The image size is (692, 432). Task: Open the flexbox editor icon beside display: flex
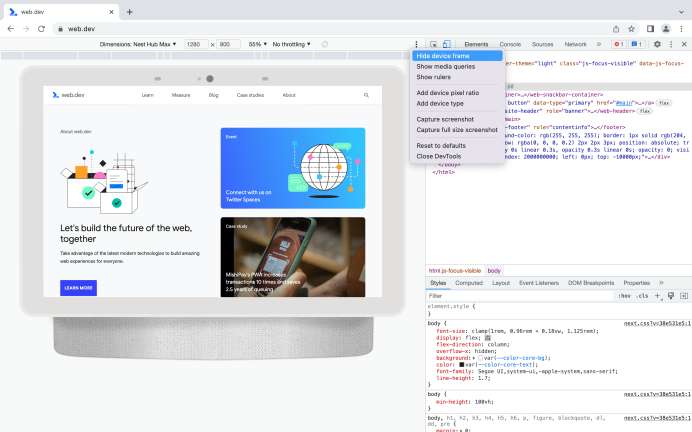click(x=488, y=338)
